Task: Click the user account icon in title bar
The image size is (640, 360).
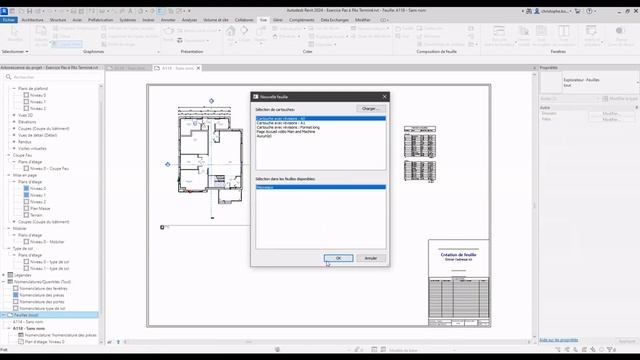Action: [537, 11]
